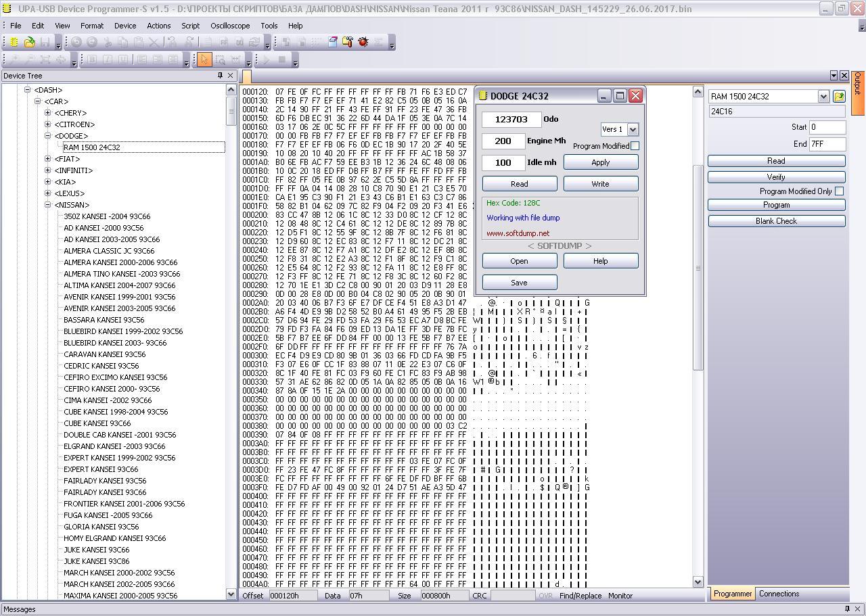Click the Stop script square icon

[282, 60]
